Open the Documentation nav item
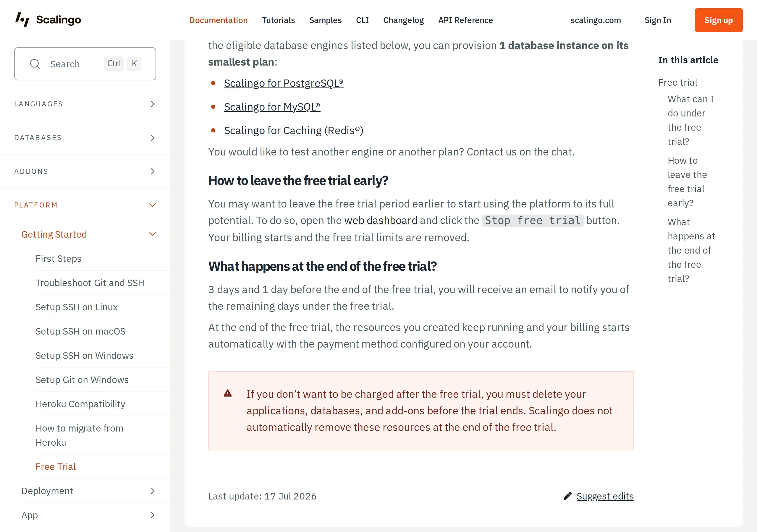757x532 pixels. 218,20
